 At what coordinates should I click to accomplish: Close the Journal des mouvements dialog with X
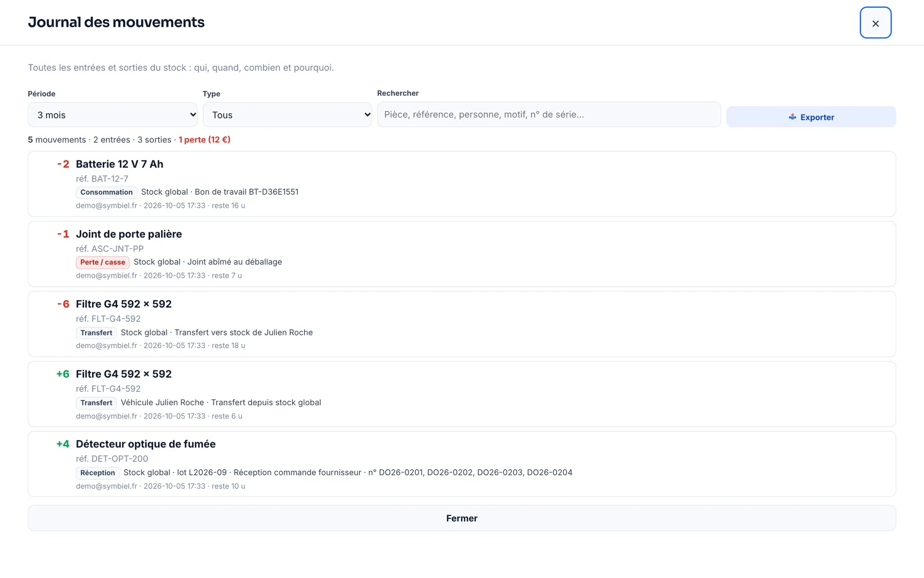[x=875, y=23]
